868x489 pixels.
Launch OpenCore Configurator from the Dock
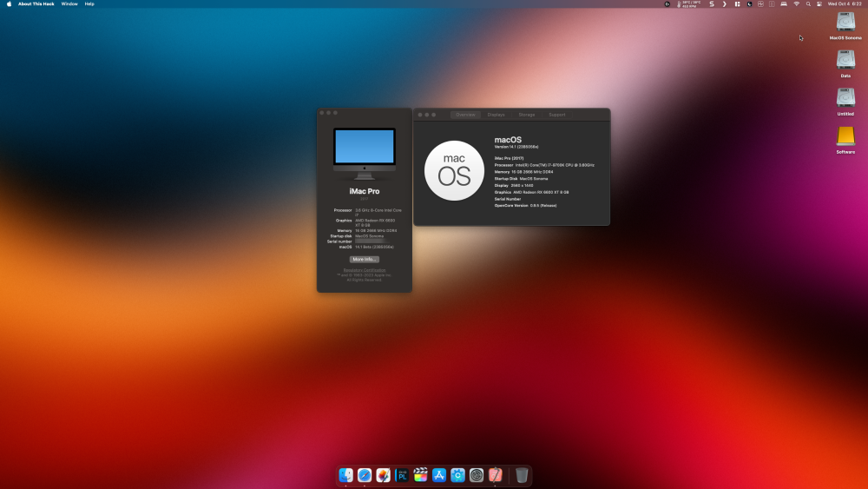457,475
